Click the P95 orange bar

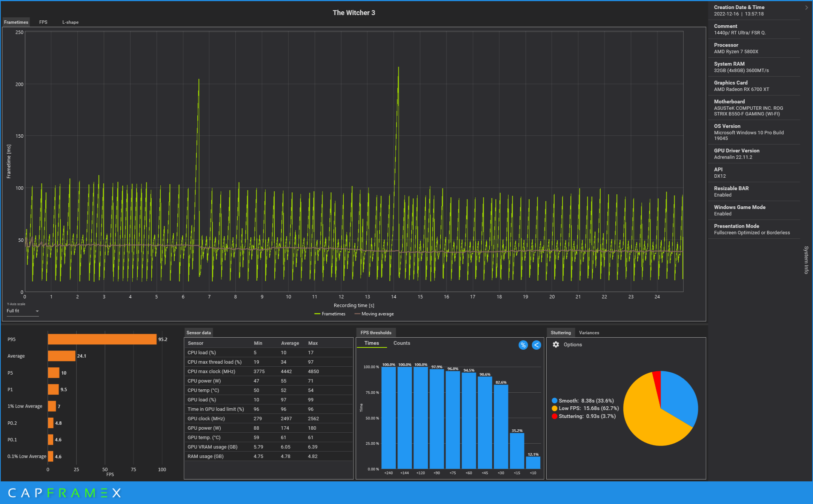102,339
